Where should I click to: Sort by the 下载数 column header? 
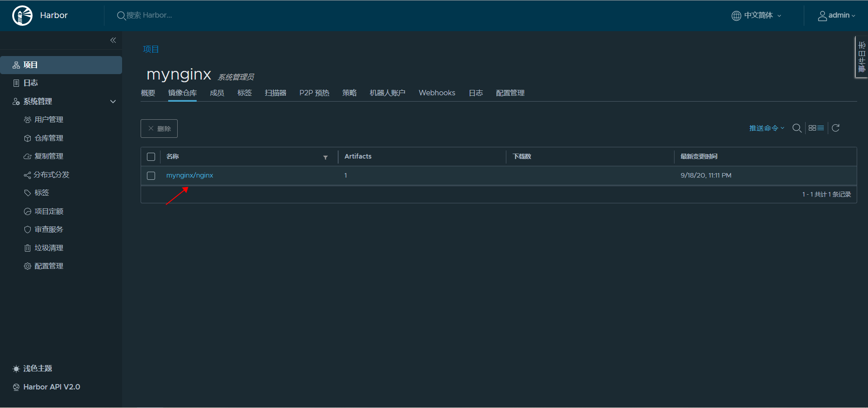click(522, 156)
